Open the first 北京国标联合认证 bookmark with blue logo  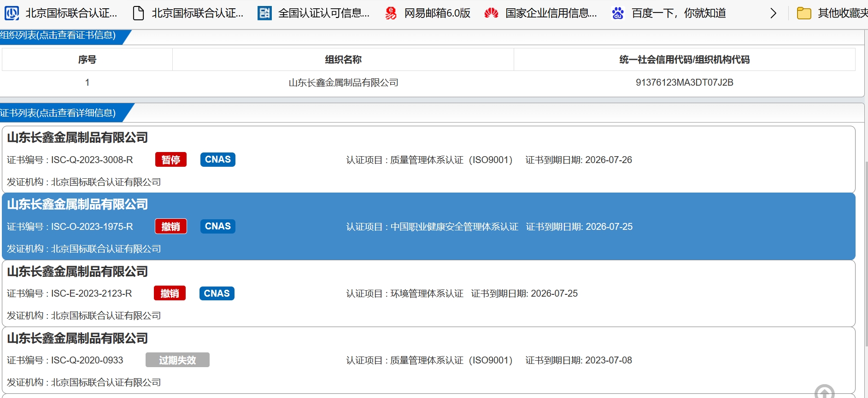point(61,13)
